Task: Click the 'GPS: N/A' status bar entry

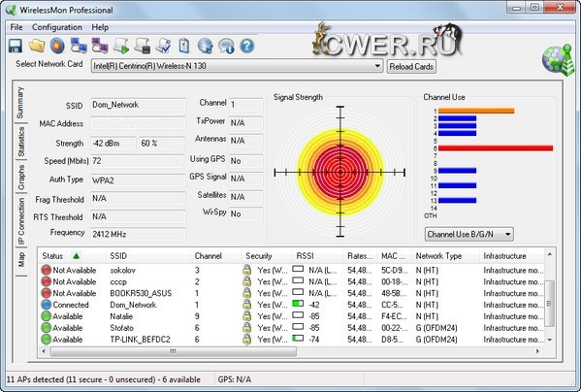Action: [234, 379]
